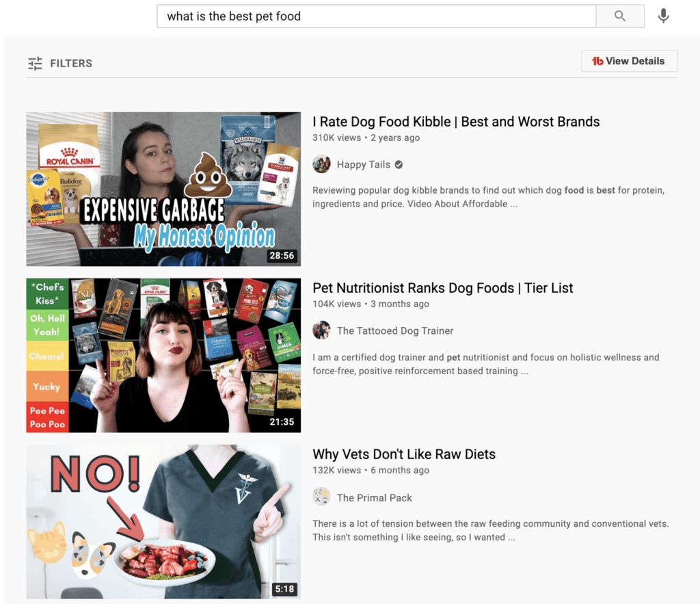
Task: Click the tier list video thumbnail
Action: tap(163, 355)
